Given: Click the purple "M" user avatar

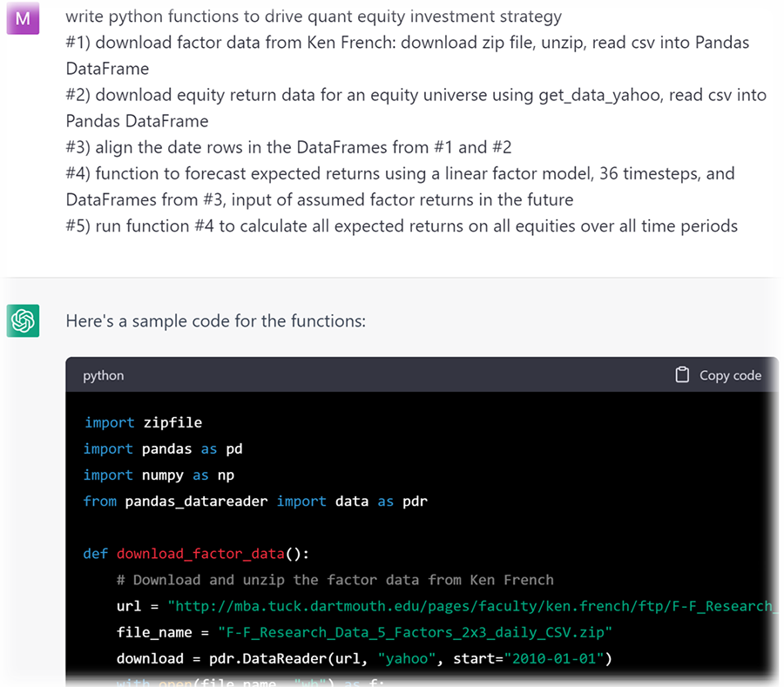Looking at the screenshot, I should click(x=22, y=18).
